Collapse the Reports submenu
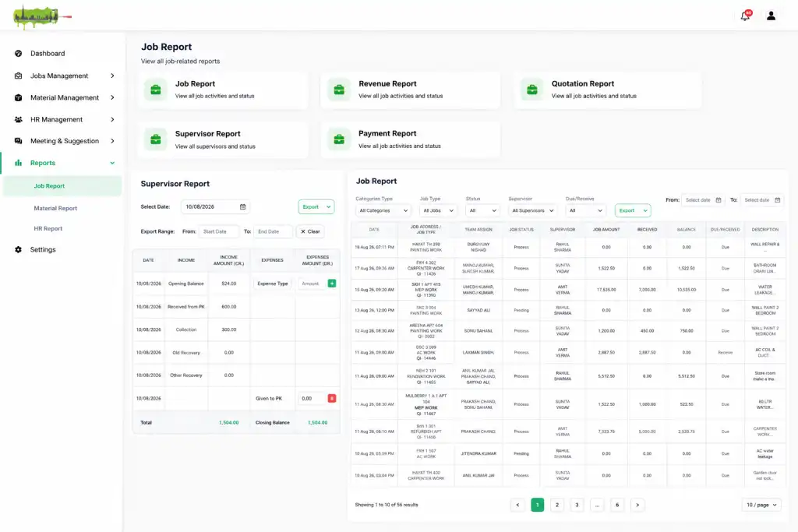 [x=112, y=163]
